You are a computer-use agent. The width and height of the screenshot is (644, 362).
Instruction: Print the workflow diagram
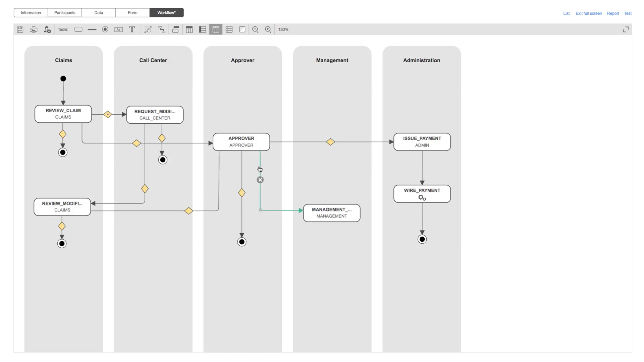[34, 29]
